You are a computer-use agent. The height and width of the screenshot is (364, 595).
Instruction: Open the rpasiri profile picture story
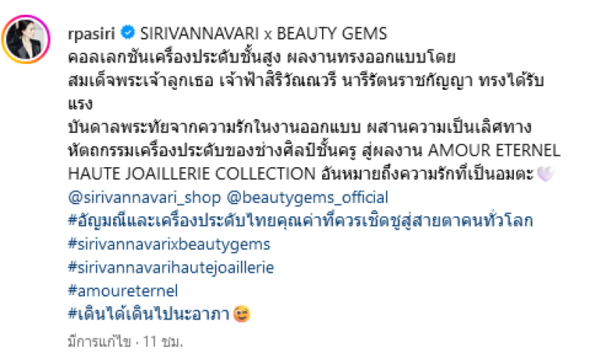coord(26,39)
